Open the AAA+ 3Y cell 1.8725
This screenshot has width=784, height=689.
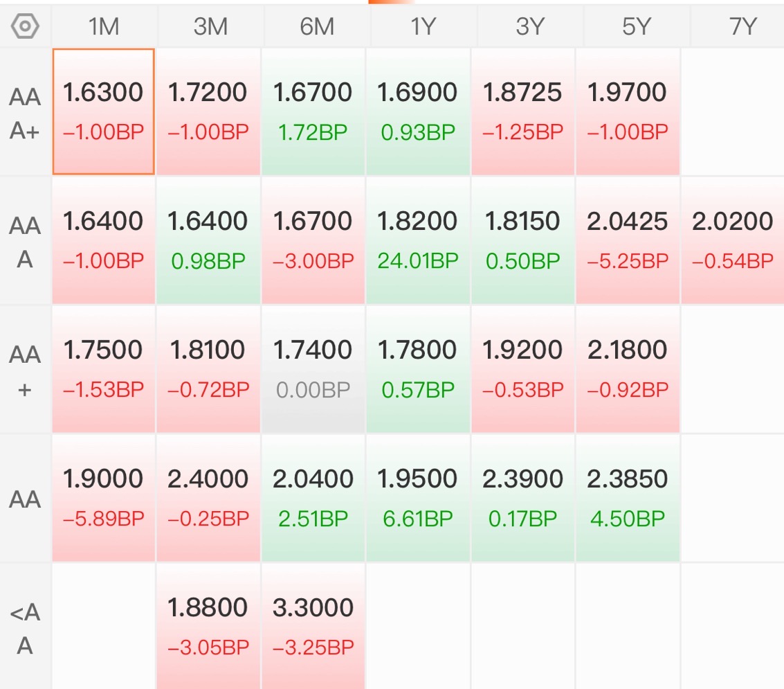coord(522,111)
